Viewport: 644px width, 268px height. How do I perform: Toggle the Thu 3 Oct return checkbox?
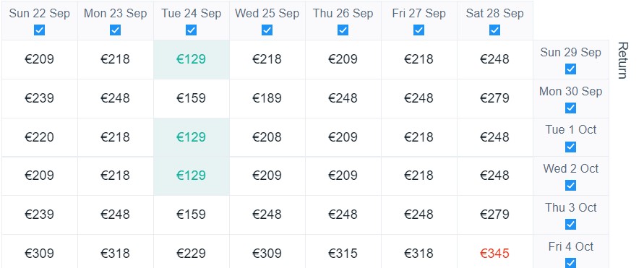(x=570, y=224)
